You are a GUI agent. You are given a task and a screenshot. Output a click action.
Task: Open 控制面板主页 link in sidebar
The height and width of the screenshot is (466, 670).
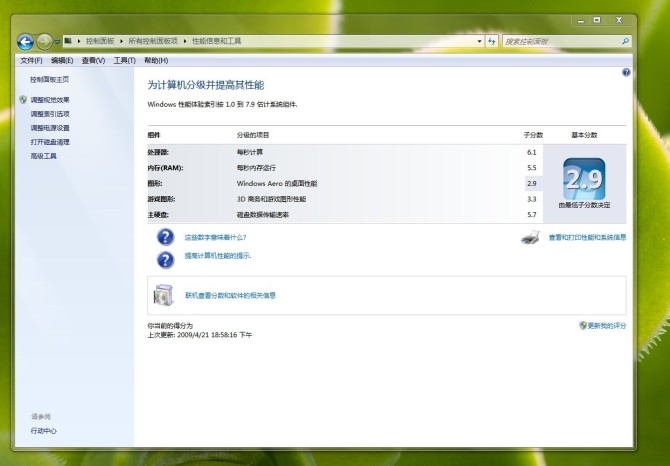(50, 79)
